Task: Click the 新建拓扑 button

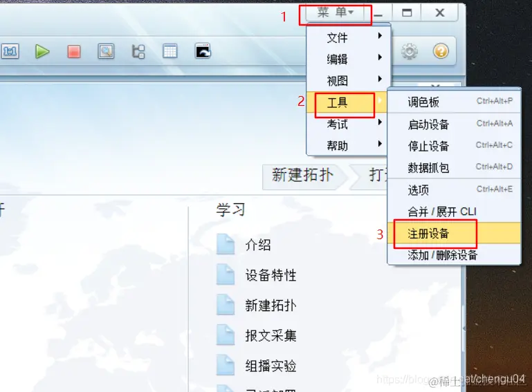Action: pos(304,176)
